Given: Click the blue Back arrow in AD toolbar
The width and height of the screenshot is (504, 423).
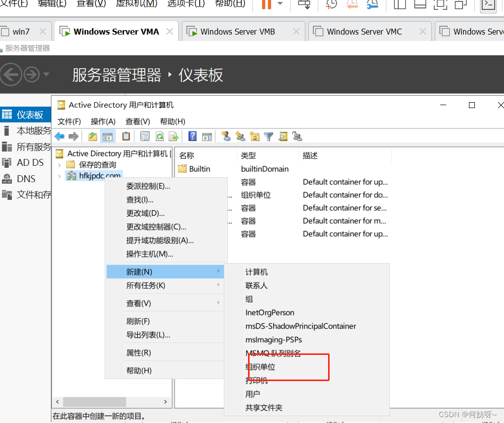Looking at the screenshot, I should (60, 137).
